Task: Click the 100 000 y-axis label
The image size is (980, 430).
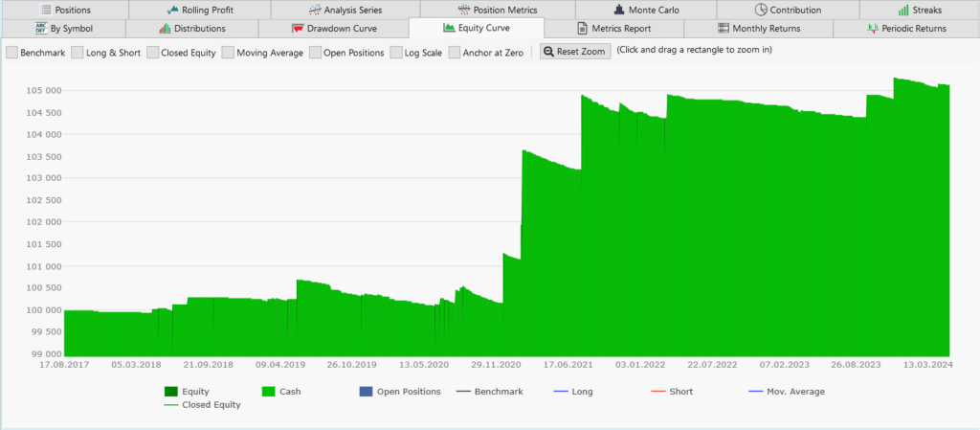Action: pos(44,310)
